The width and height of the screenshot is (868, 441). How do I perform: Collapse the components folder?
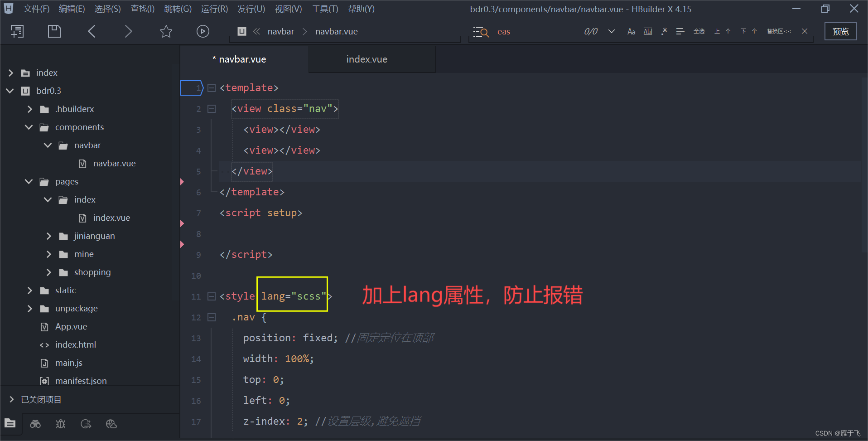click(x=29, y=127)
